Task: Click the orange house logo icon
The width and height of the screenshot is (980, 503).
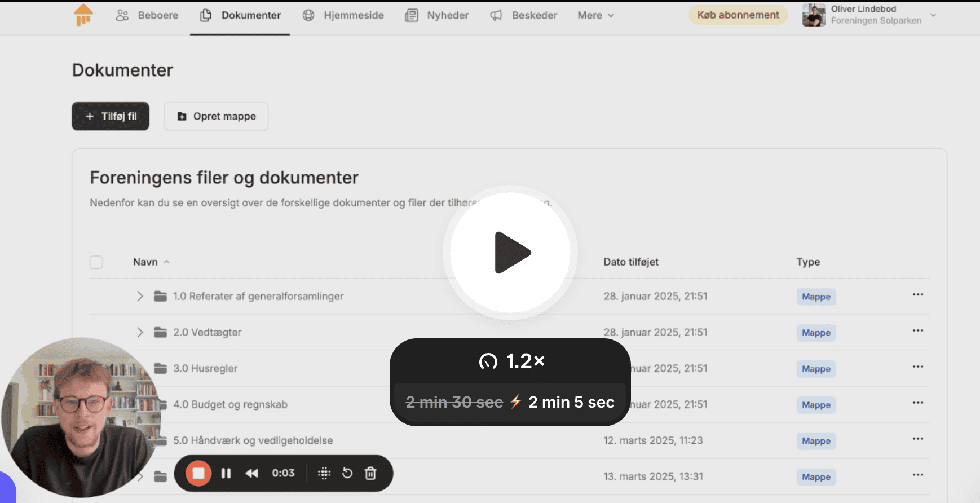Action: [83, 15]
